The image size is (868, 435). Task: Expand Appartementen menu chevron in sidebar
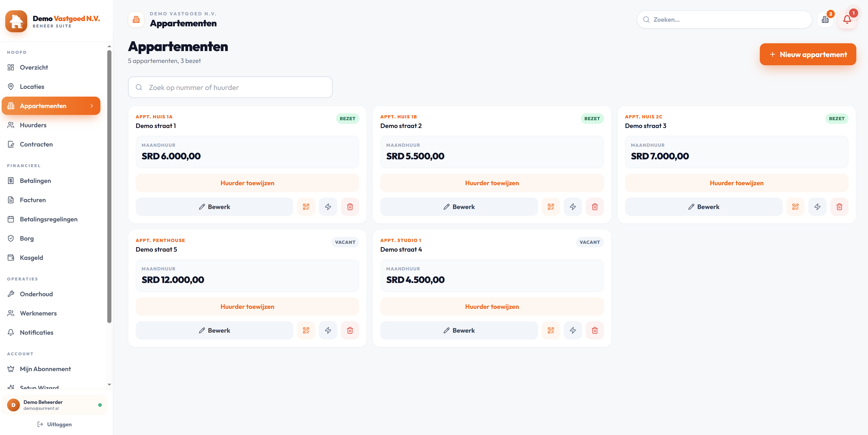click(92, 106)
